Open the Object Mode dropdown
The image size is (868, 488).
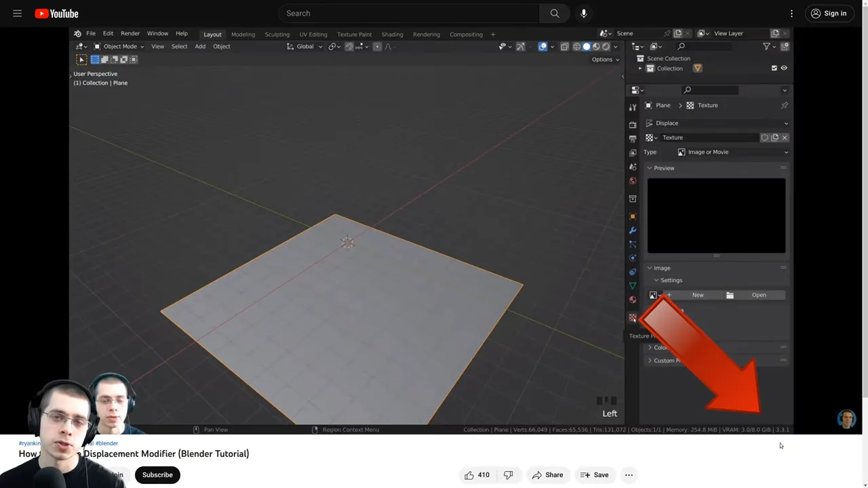[x=120, y=46]
